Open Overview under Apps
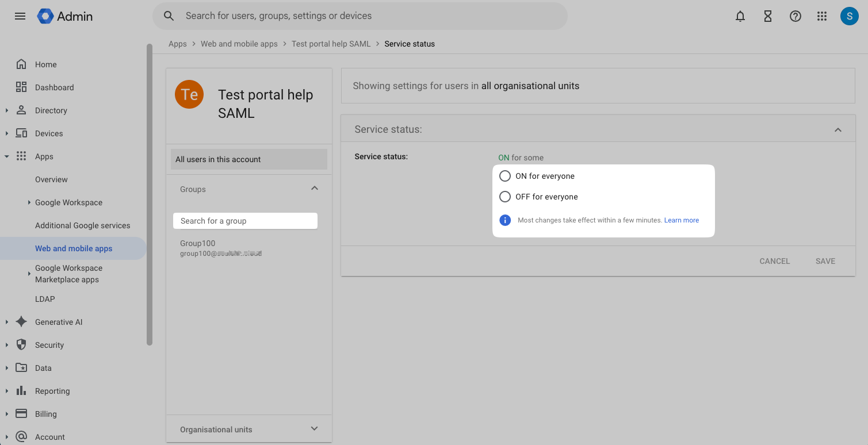The image size is (868, 445). pos(51,179)
